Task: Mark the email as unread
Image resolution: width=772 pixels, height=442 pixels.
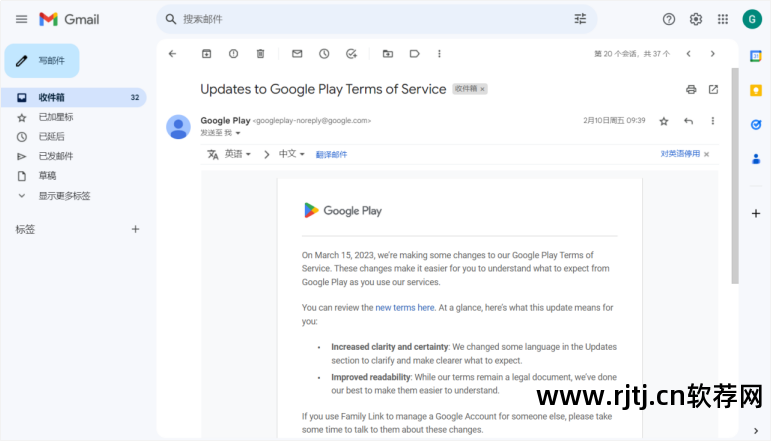Action: pos(297,54)
